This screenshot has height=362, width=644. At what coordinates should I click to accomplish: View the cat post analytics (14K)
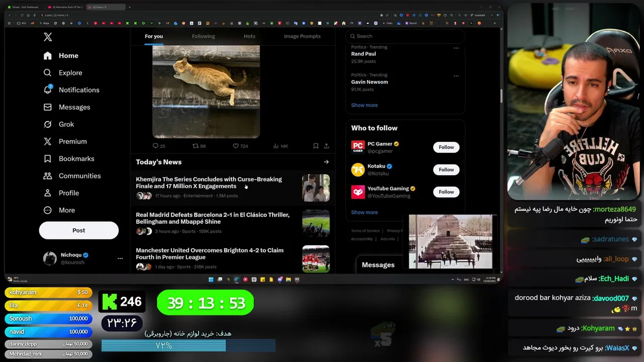coord(281,146)
